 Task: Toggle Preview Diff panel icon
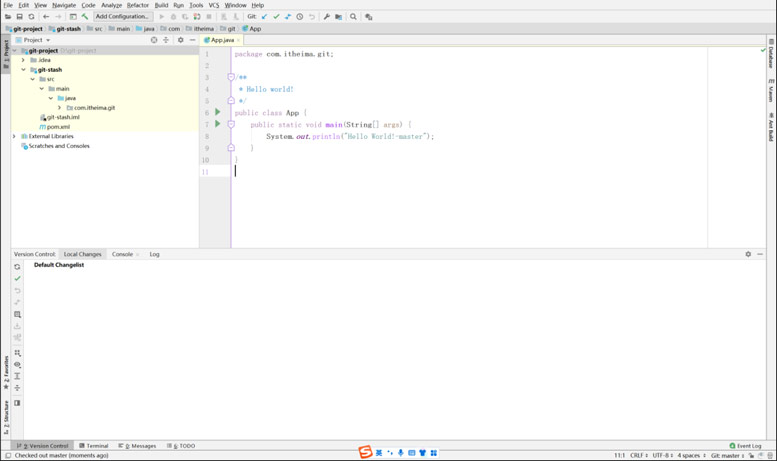tap(17, 403)
